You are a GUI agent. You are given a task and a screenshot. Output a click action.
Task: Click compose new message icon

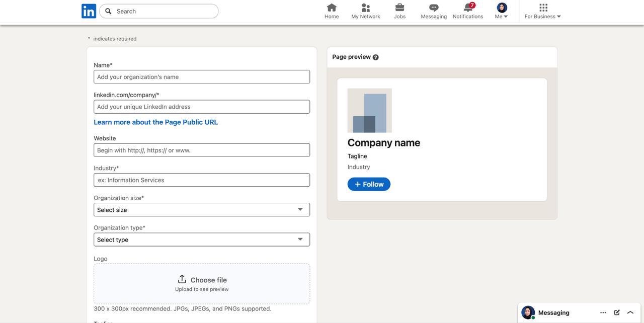click(x=617, y=312)
